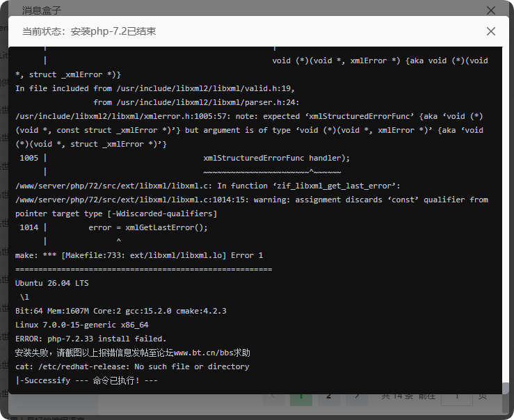The image size is (514, 420).
Task: Click the 'Linux 7.0.0-15-generic x86_64' line
Action: point(81,325)
